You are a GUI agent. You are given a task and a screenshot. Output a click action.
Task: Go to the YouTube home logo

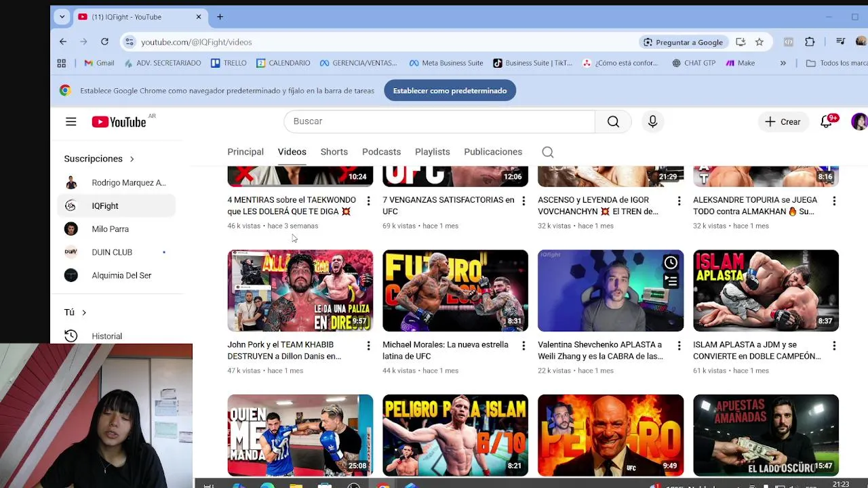[x=119, y=122]
